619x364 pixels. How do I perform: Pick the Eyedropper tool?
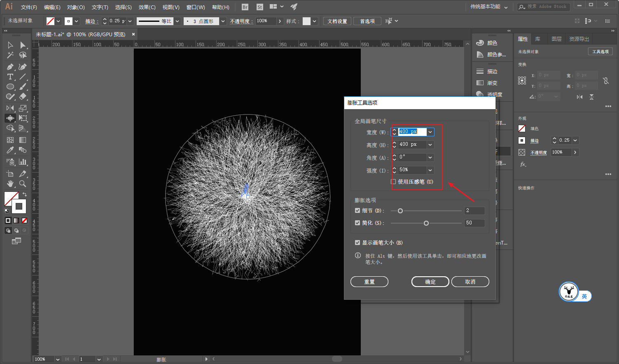pyautogui.click(x=10, y=150)
